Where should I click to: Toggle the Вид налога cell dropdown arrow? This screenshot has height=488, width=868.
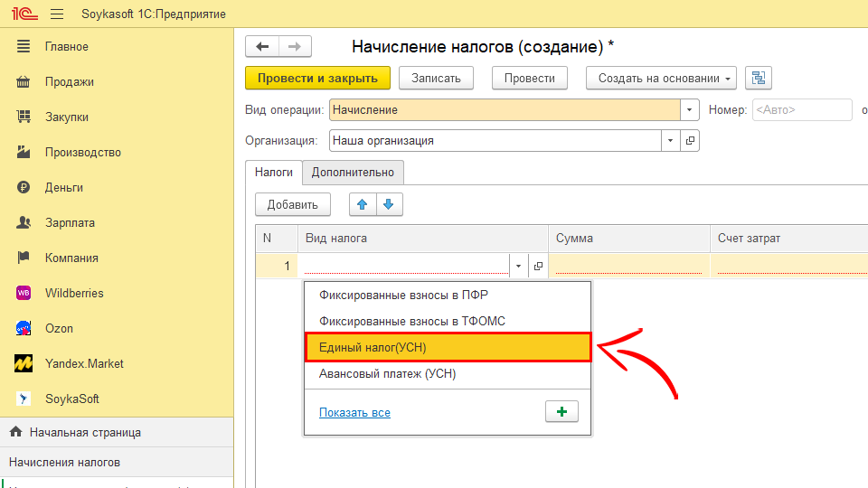pyautogui.click(x=518, y=266)
